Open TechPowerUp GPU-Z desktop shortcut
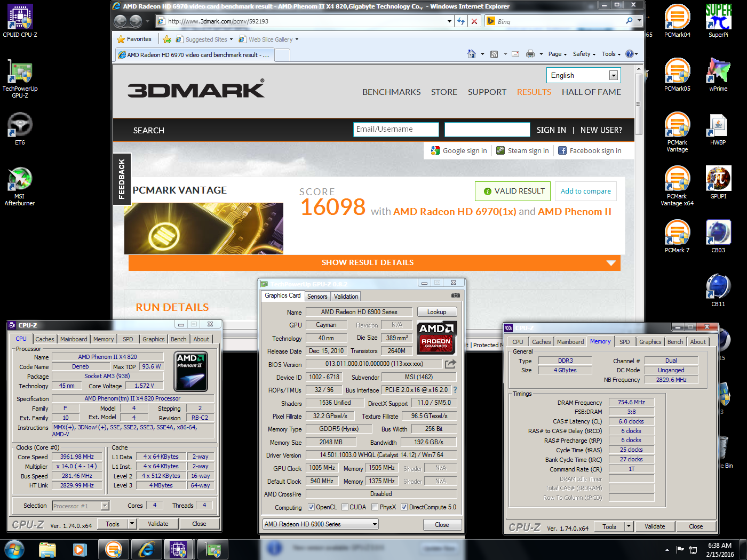The image size is (747, 560). (20, 78)
